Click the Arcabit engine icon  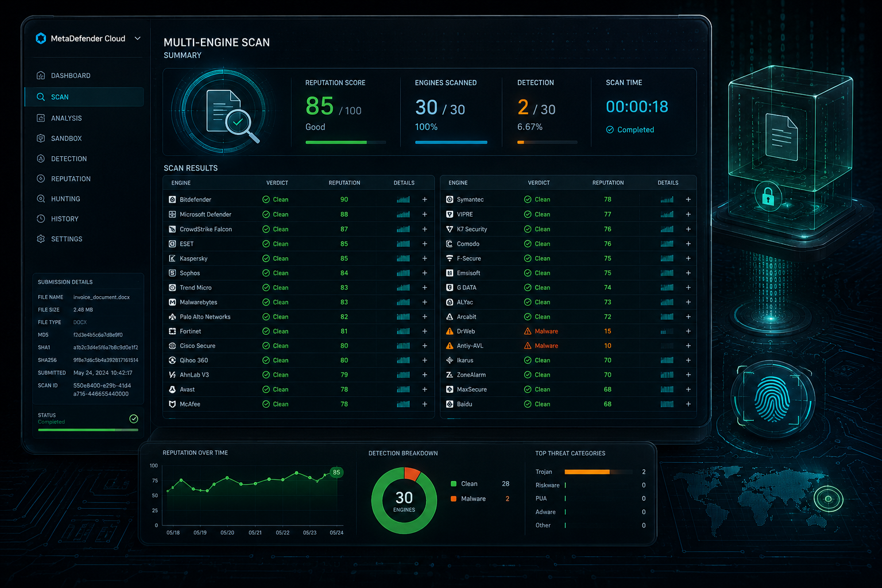point(450,317)
